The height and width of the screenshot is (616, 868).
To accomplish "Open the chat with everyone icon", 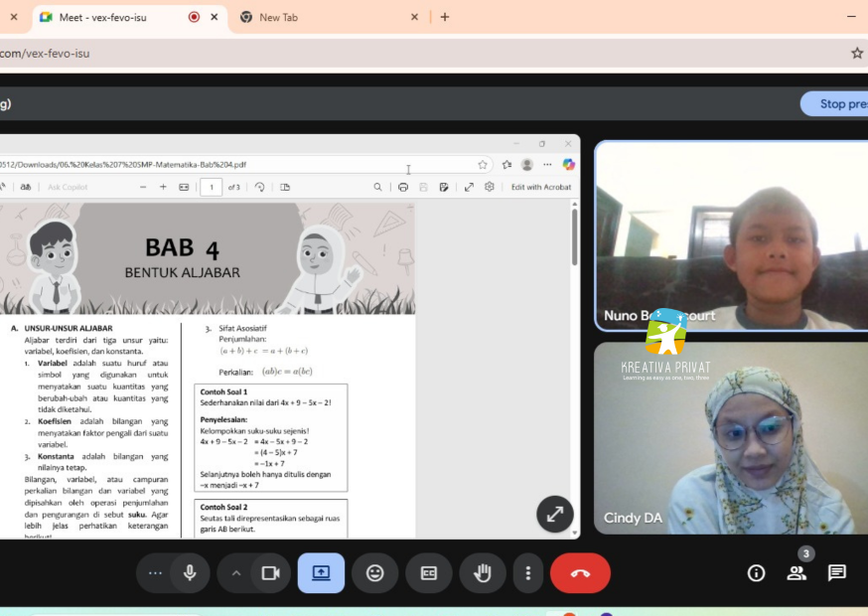I will point(837,573).
